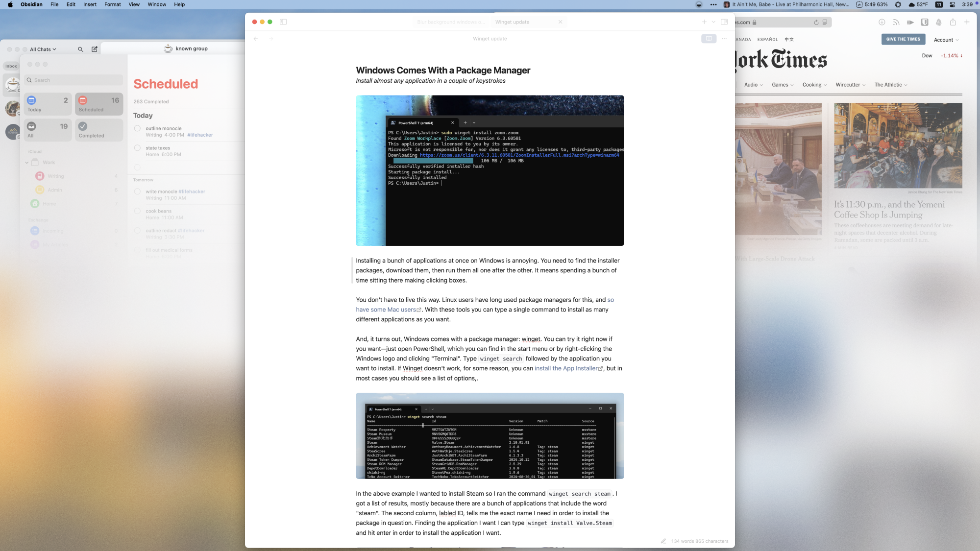Open a new tab in Safari
This screenshot has width=980, height=551.
pyautogui.click(x=967, y=23)
